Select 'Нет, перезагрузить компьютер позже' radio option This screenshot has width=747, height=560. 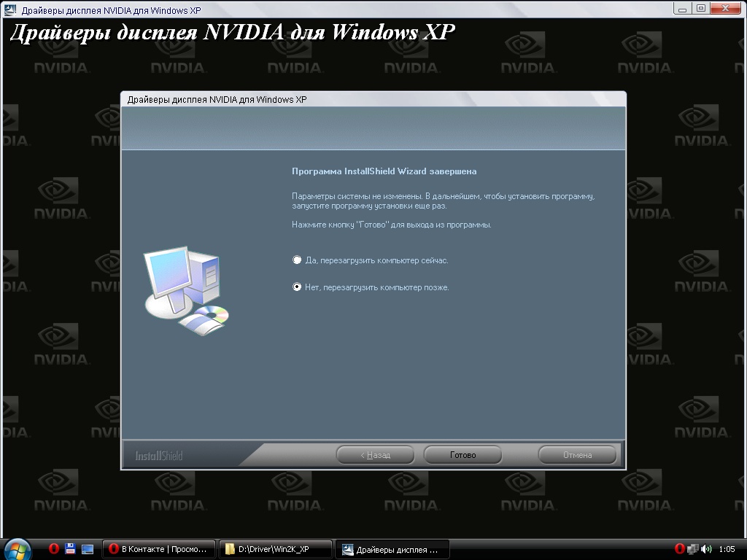(297, 287)
